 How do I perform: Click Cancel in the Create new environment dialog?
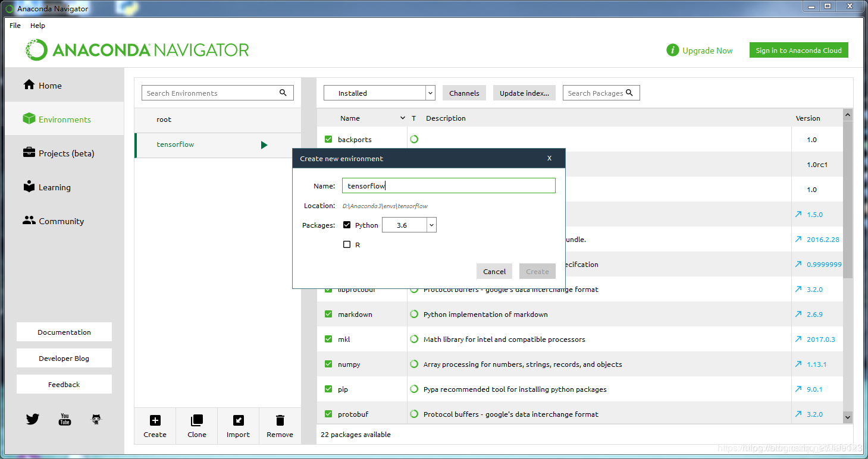pos(494,271)
